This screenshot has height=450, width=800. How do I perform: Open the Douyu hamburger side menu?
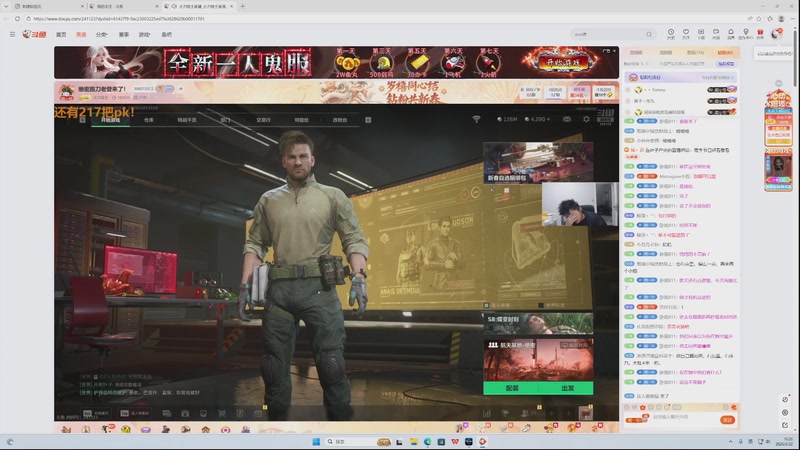(x=12, y=34)
